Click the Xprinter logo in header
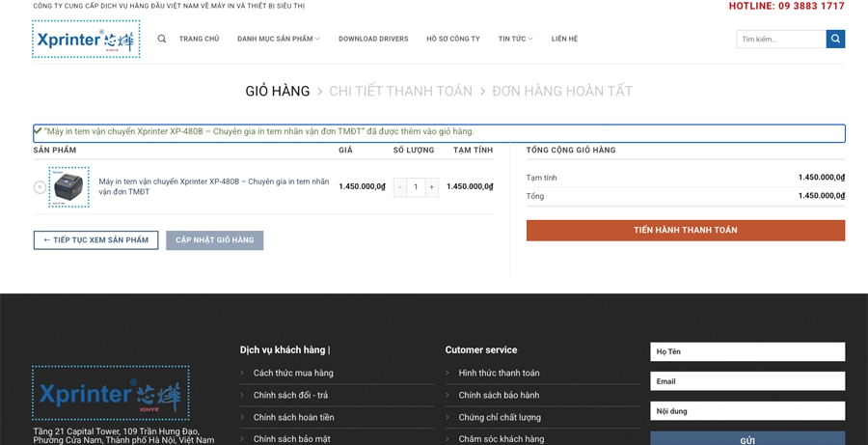Viewport: 868px width, 445px height. [x=86, y=40]
